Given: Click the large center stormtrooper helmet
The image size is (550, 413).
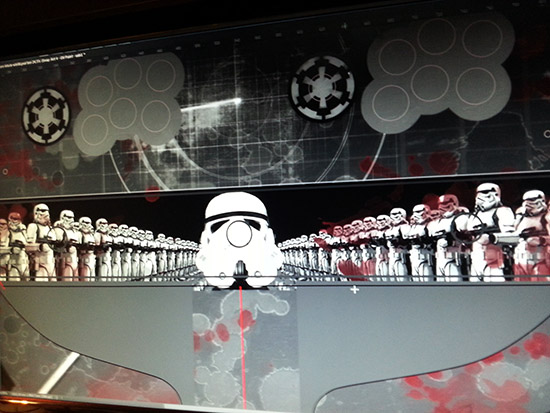Looking at the screenshot, I should [239, 240].
